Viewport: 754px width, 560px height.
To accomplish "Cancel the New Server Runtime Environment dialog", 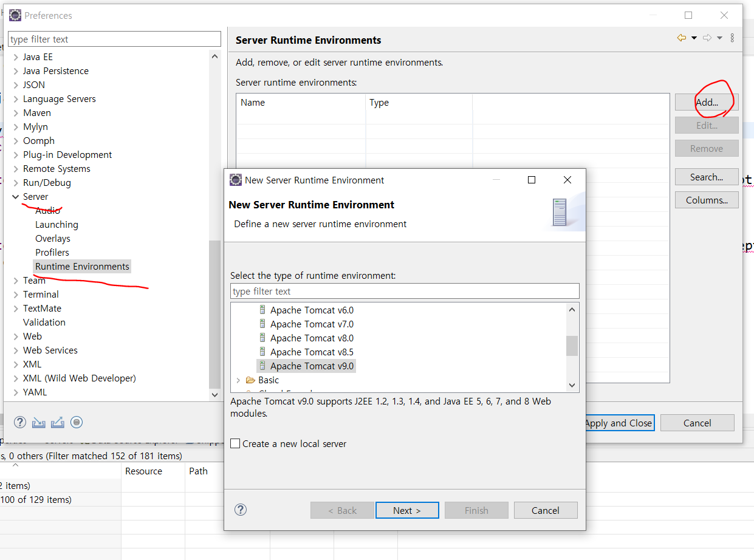I will pyautogui.click(x=546, y=510).
